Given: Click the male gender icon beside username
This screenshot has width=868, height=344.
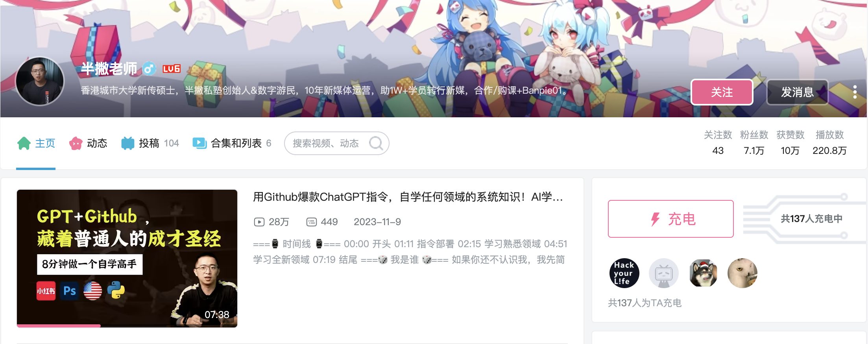Looking at the screenshot, I should click(149, 69).
